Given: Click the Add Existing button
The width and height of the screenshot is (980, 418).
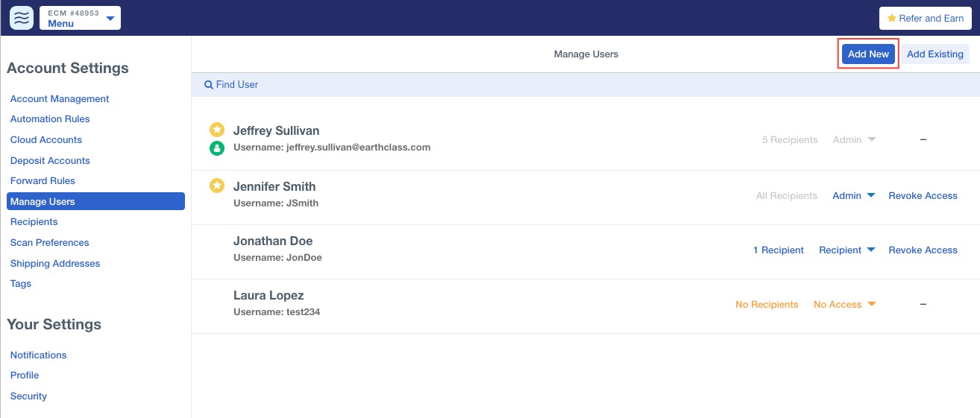Looking at the screenshot, I should (935, 54).
